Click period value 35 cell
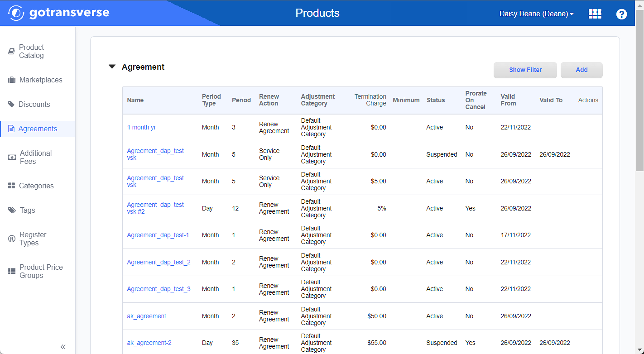The image size is (644, 354). pos(235,343)
